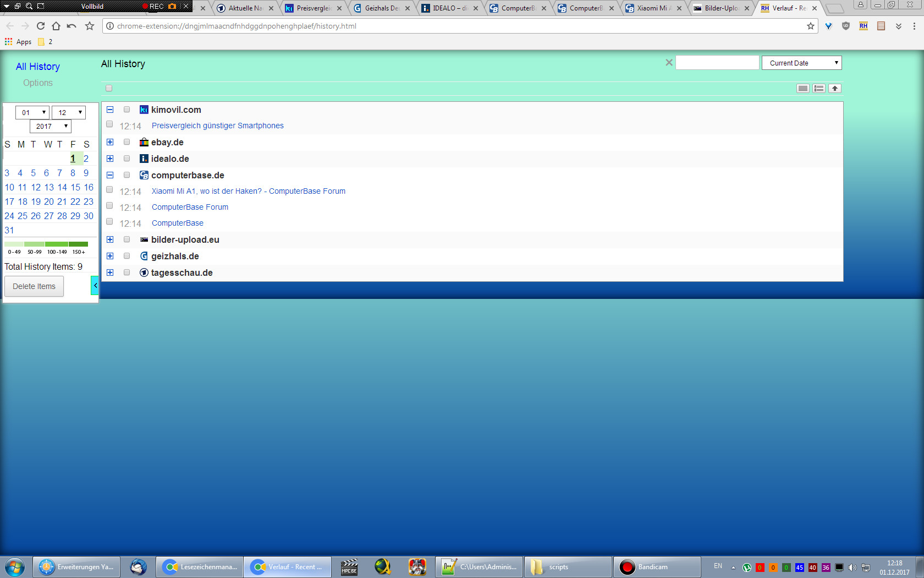Check the ComputerBase Forum entry checkbox

[x=109, y=206]
